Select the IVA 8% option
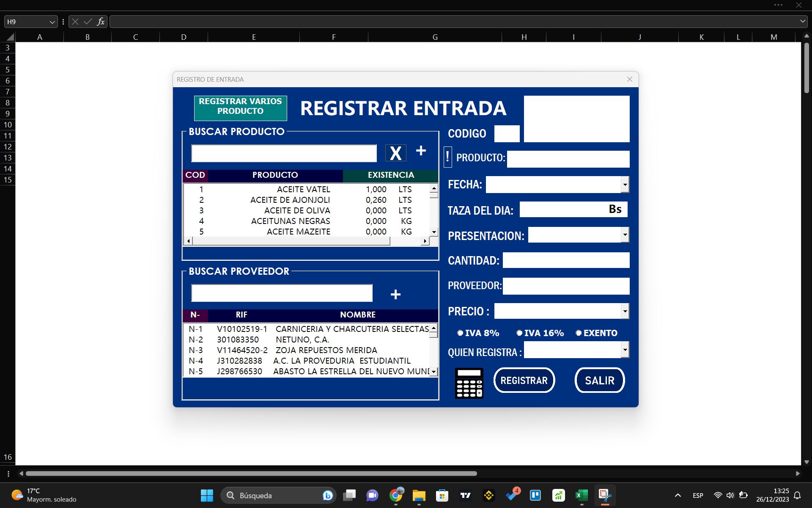812x508 pixels. [461, 333]
